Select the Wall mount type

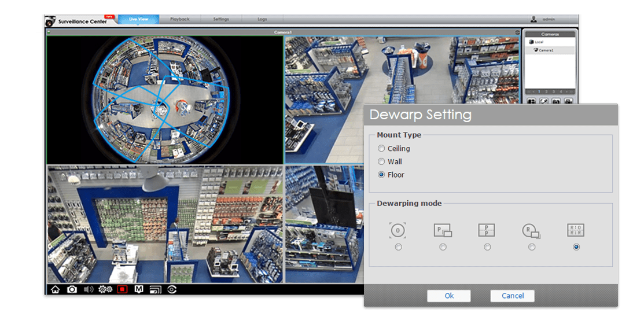pos(381,162)
